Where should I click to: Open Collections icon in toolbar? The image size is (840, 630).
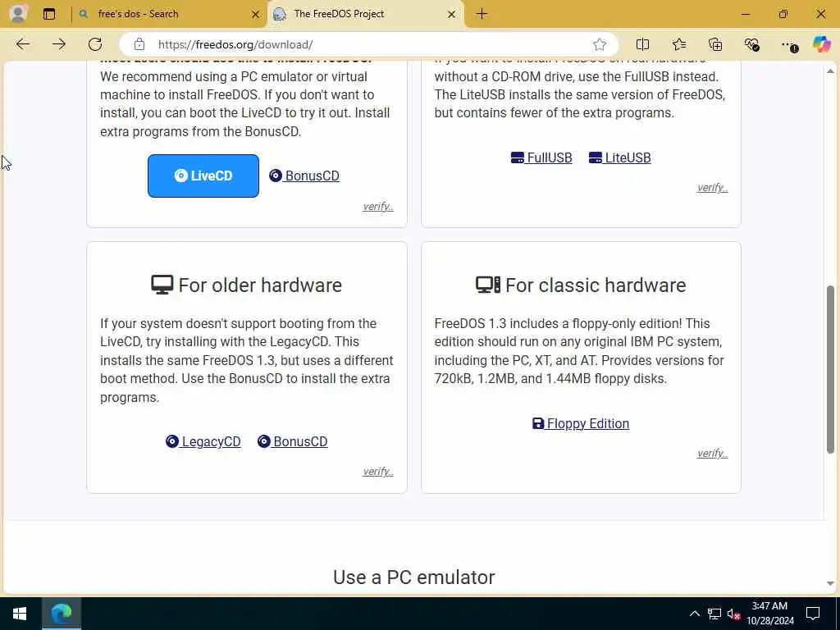715,44
